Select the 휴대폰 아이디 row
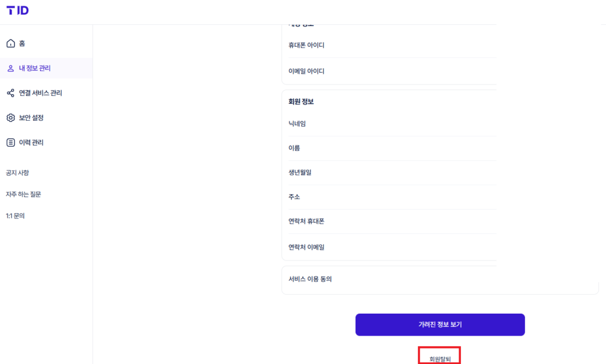Image resolution: width=606 pixels, height=364 pixels. point(392,45)
